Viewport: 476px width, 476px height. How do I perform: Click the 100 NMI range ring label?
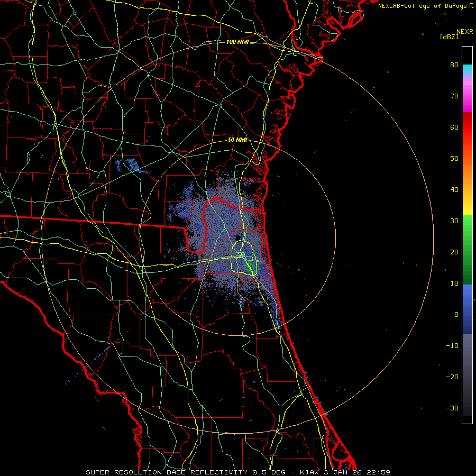coord(237,42)
